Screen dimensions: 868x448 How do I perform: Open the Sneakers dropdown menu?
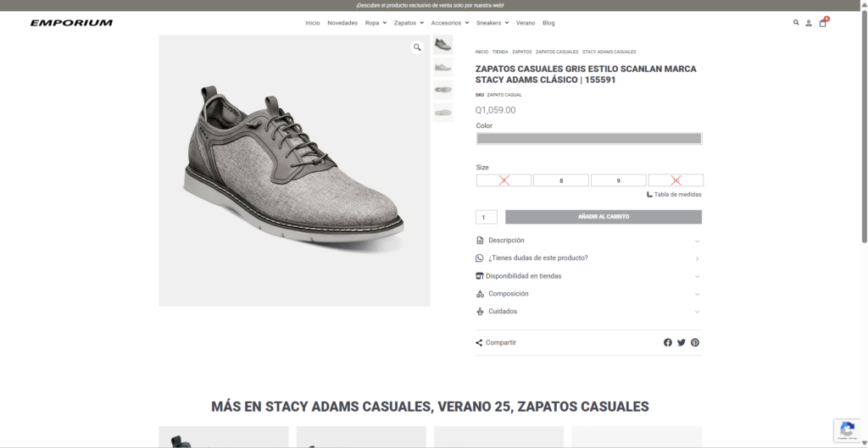(x=492, y=23)
